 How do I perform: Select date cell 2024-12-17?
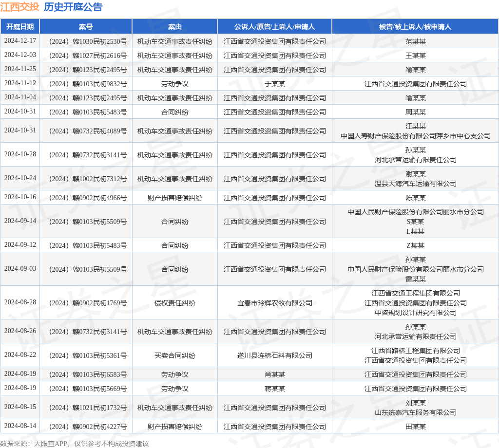point(20,41)
